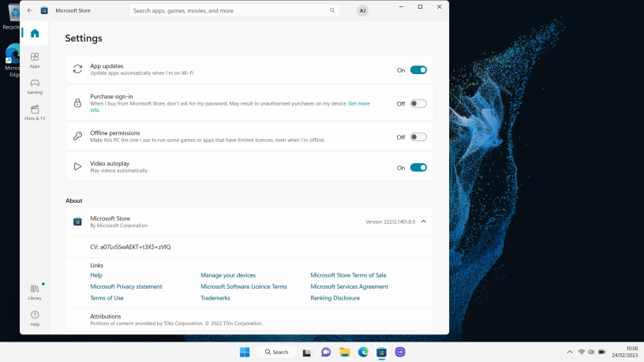
Task: Open the Apps section in the sidebar
Action: tap(35, 60)
